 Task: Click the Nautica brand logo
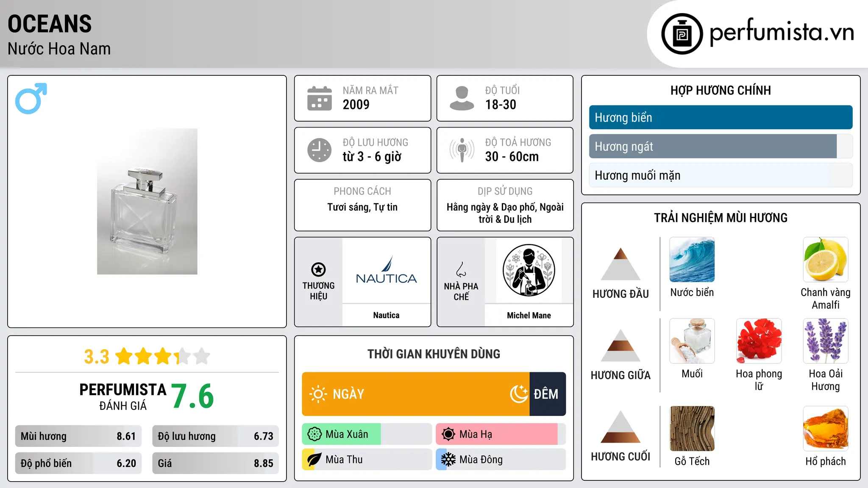387,270
